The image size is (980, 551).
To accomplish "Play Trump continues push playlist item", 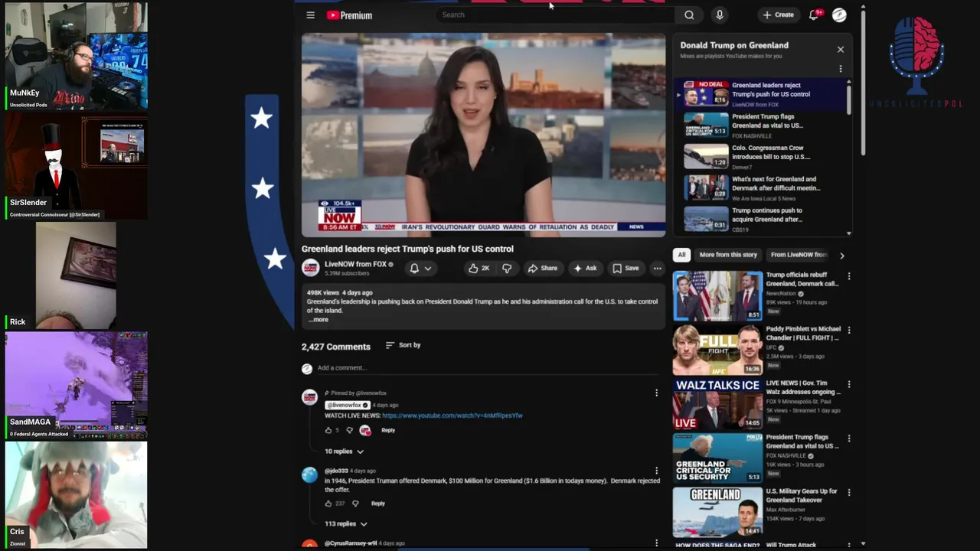I will pos(762,219).
